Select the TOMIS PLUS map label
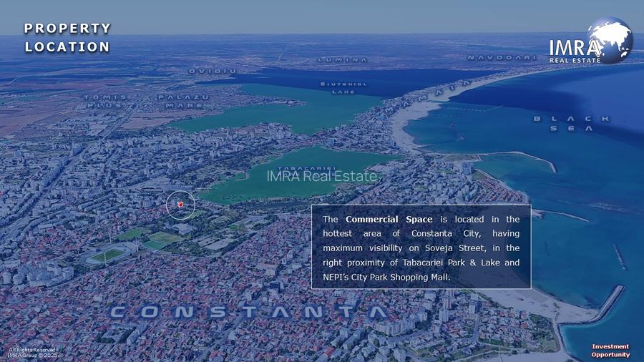 point(106,102)
